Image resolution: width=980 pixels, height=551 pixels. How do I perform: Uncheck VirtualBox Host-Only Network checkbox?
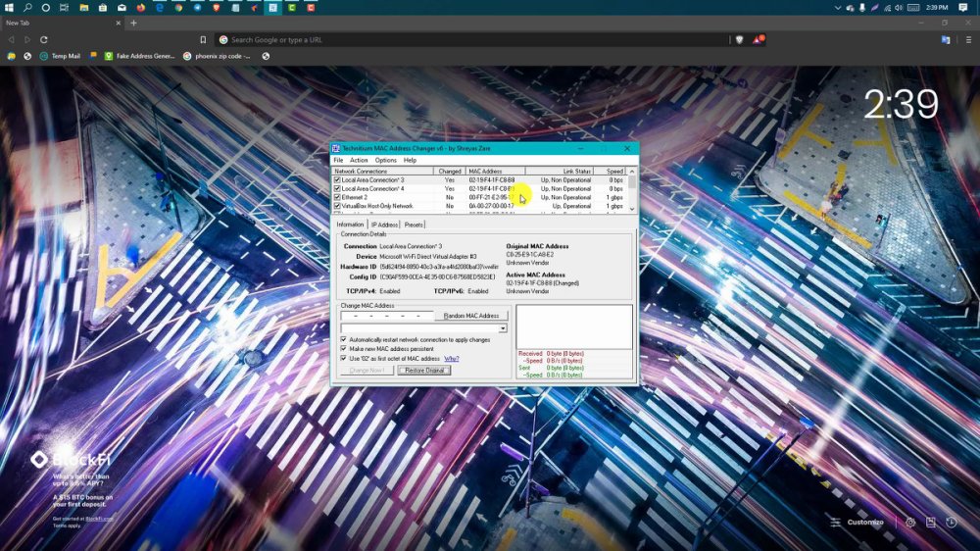pos(337,206)
